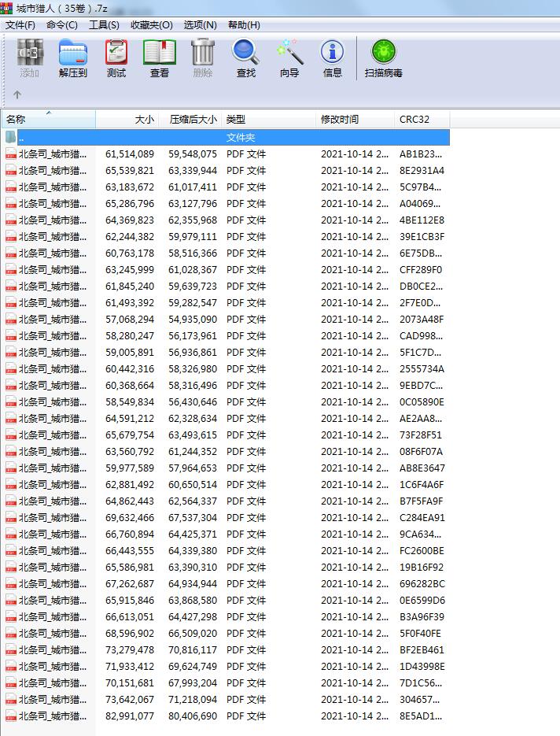This screenshot has height=736, width=560.
Task: Open the 帮助(H) help menu
Action: 244,25
